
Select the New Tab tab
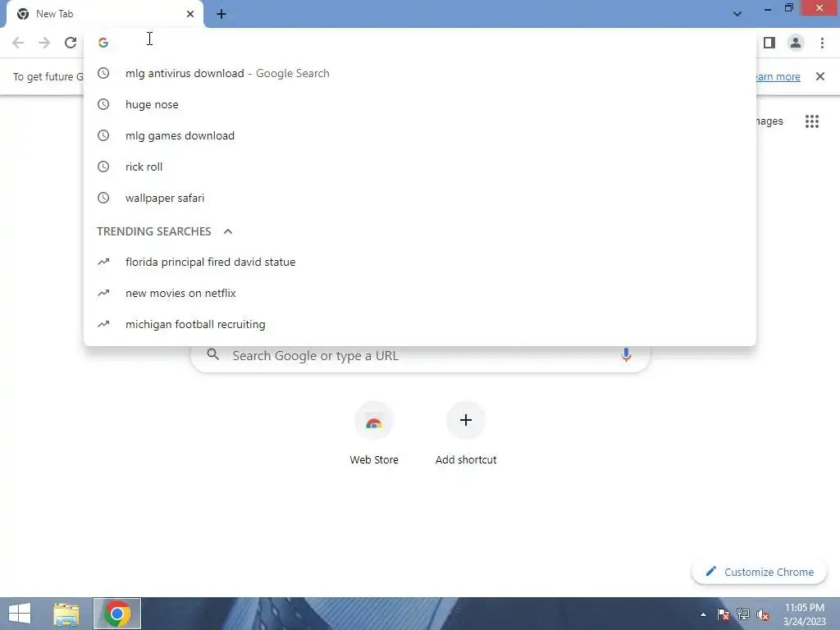(104, 14)
